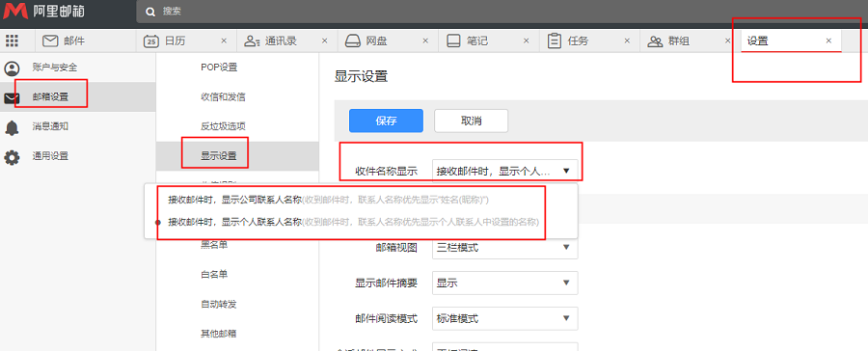
Task: Click the notebook icon of 笔记 tab
Action: point(453,40)
